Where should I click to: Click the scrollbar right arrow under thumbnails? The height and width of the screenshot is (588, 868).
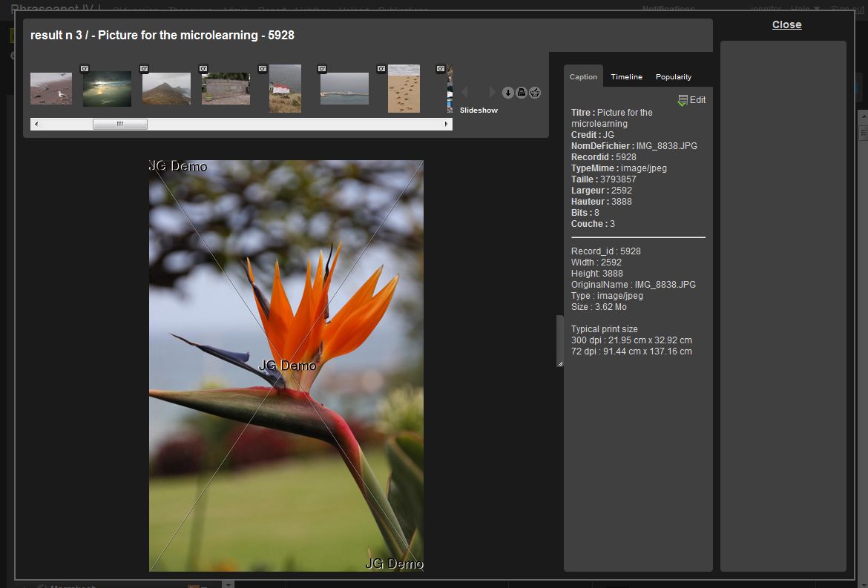pyautogui.click(x=447, y=125)
